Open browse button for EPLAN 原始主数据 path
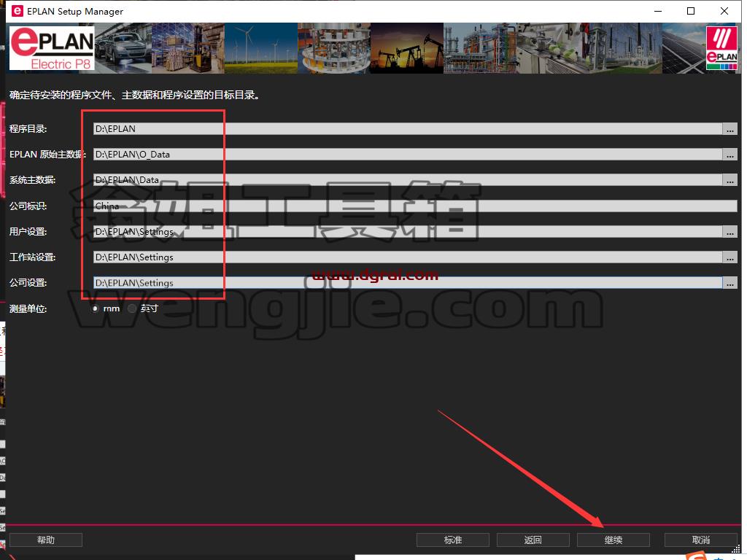The image size is (747, 560). 729,155
